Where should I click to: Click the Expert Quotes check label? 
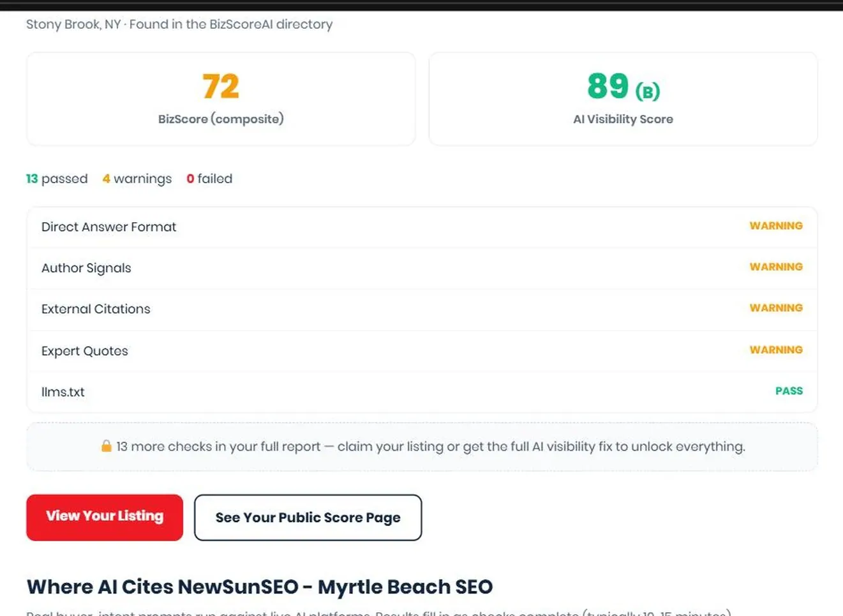click(x=85, y=350)
